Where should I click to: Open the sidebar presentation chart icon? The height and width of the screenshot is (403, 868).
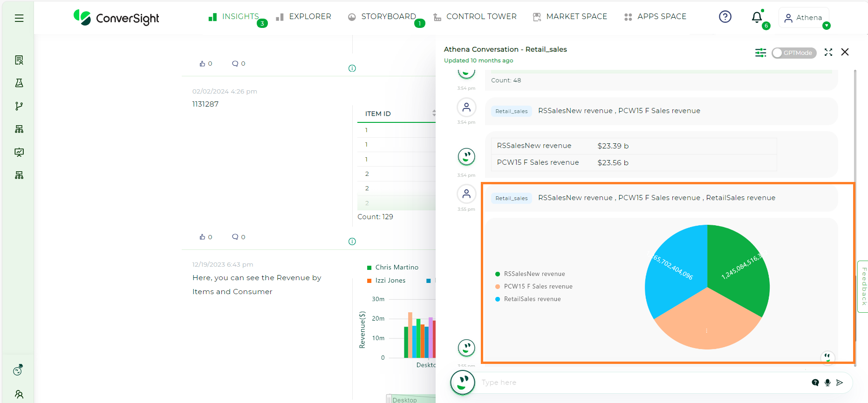tap(19, 152)
